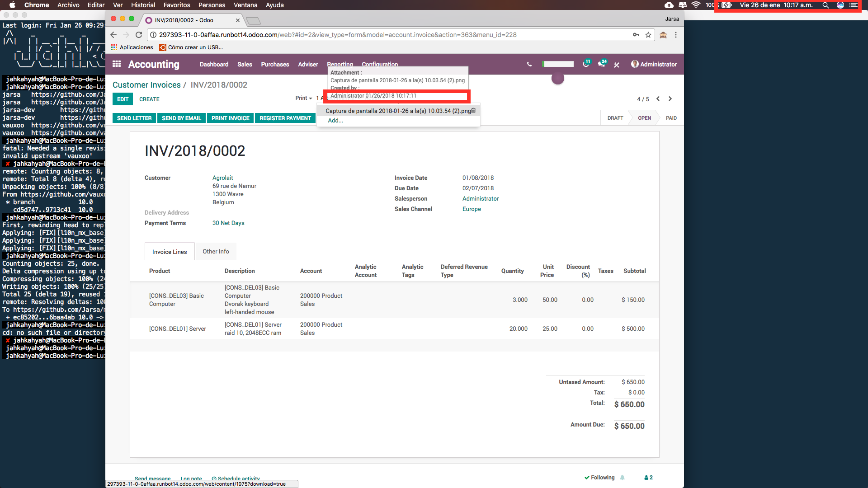Open messages via the chat icon badge 24
This screenshot has height=488, width=868.
(602, 64)
